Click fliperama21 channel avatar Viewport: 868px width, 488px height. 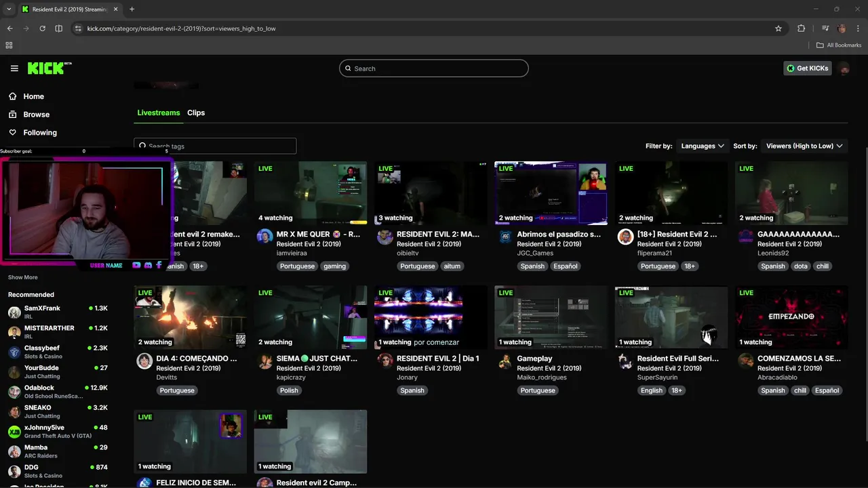tap(625, 237)
